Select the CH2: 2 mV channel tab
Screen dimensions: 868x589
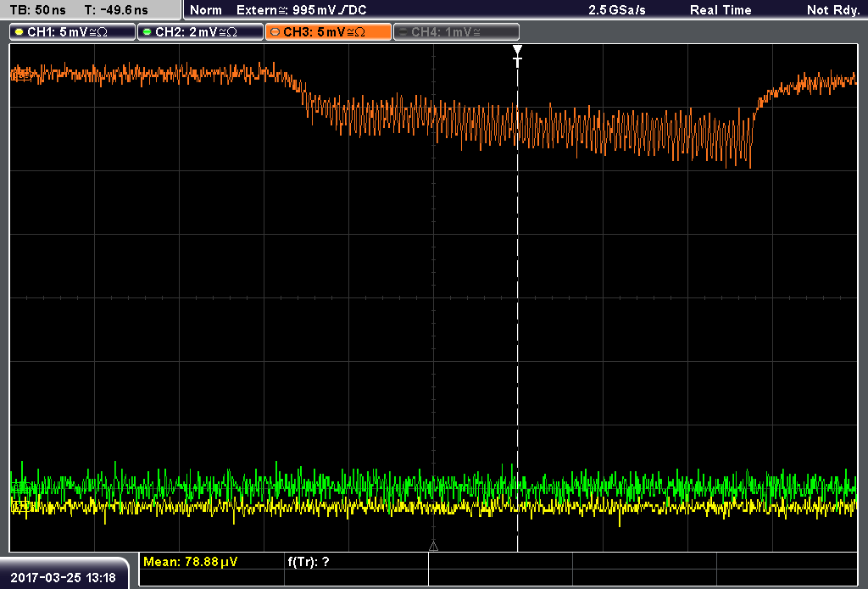pyautogui.click(x=200, y=32)
